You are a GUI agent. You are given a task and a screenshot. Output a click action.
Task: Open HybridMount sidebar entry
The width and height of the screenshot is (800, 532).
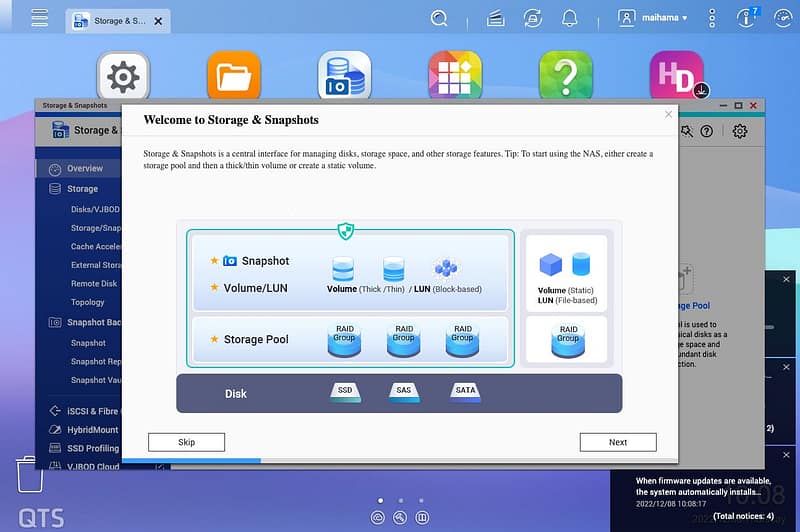pos(84,430)
